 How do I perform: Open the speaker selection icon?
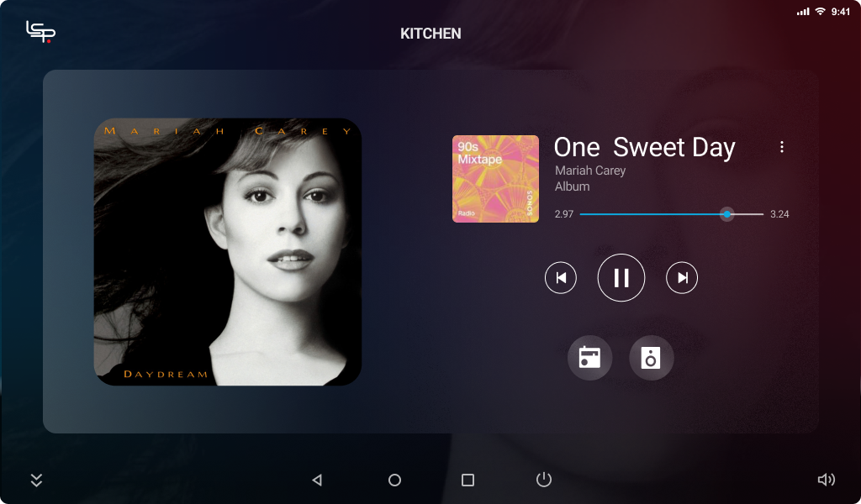pyautogui.click(x=652, y=358)
